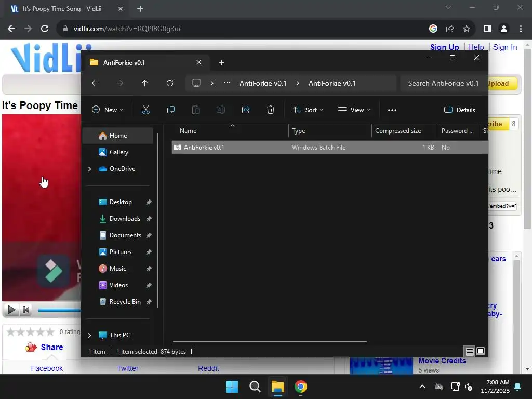Toggle the Details pane

pos(460,110)
